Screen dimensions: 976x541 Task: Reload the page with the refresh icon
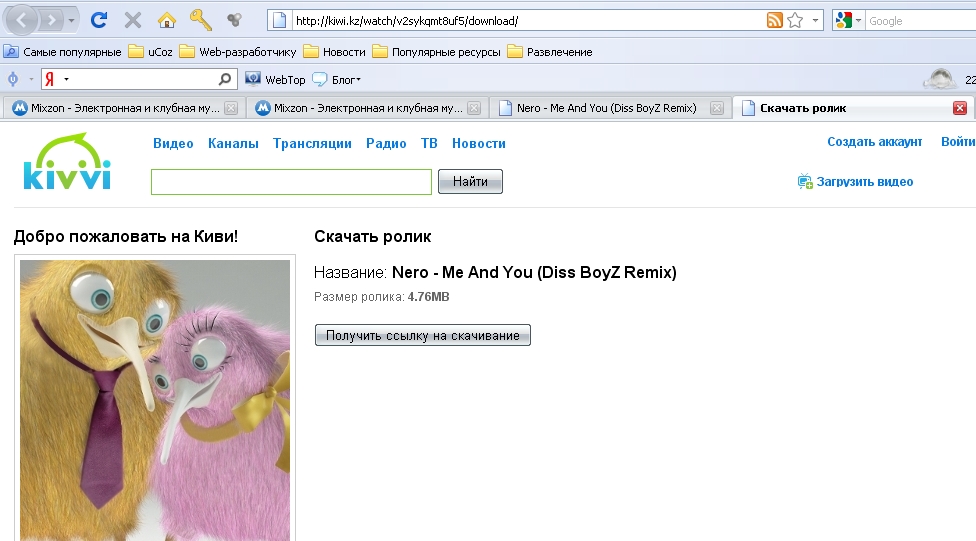(x=98, y=21)
